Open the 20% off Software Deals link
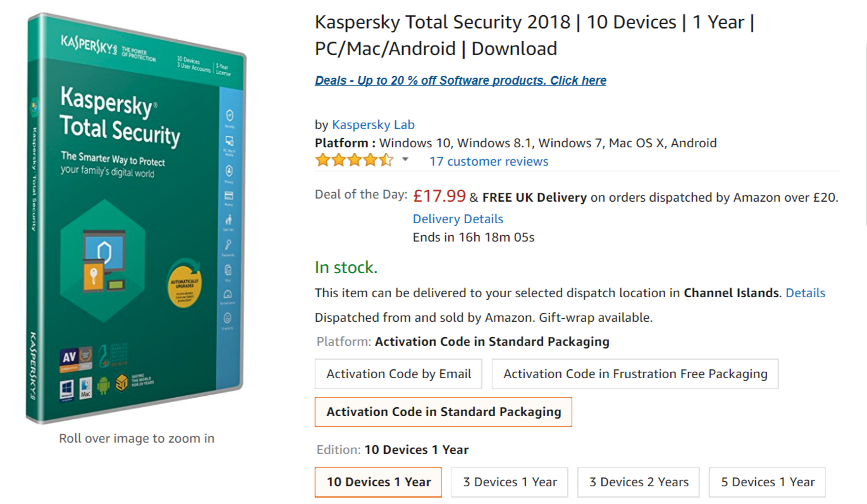 point(460,80)
